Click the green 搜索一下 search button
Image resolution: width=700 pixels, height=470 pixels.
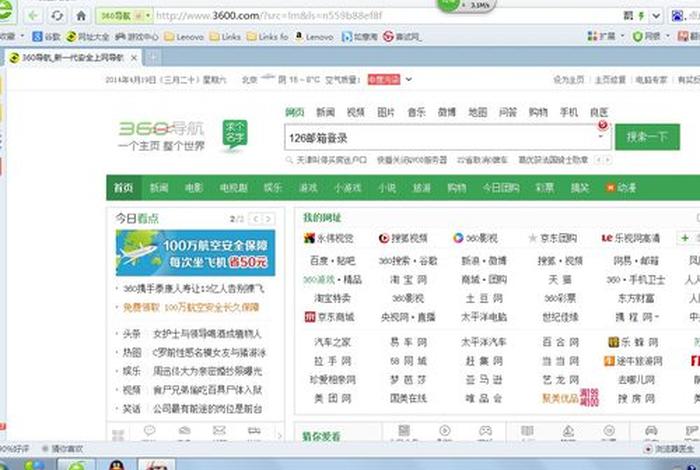click(x=647, y=137)
